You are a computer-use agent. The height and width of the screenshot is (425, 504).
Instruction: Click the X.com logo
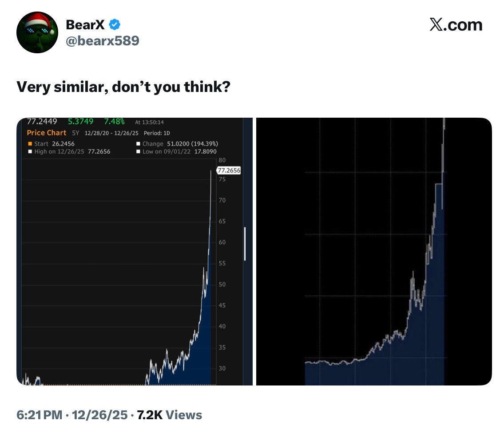click(456, 25)
